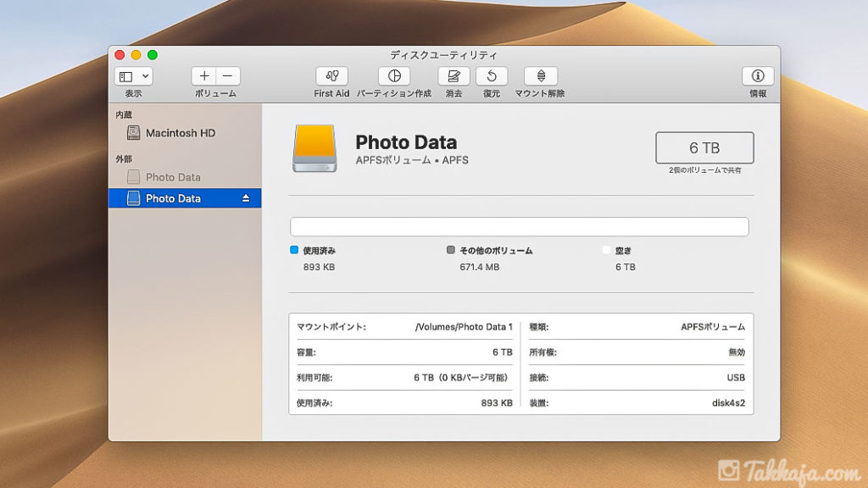Click the mount point path /Volumes/Photo Data 1
Viewport: 868px width, 488px height.
464,327
